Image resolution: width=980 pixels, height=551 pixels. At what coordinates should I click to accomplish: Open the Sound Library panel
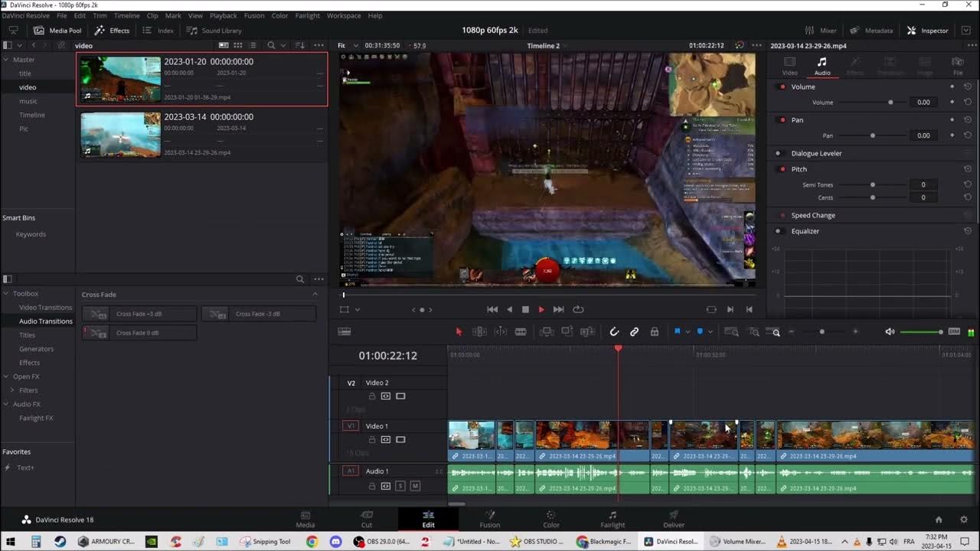[214, 31]
